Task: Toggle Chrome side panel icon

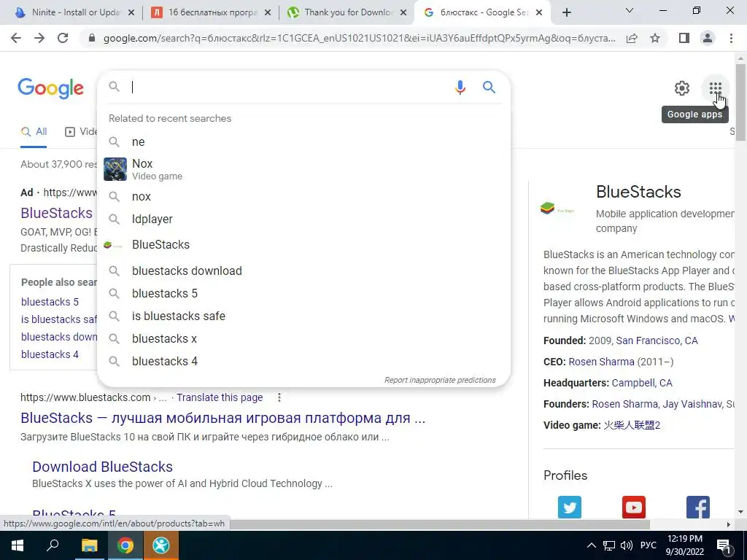Action: pyautogui.click(x=684, y=38)
